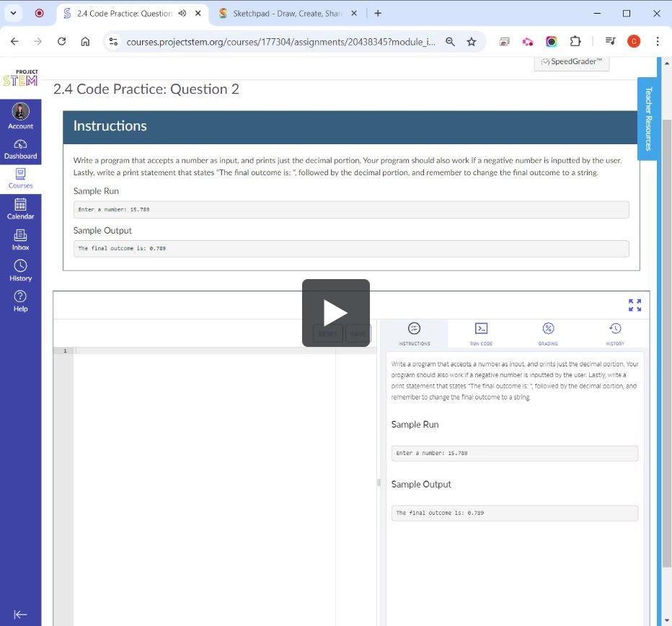This screenshot has width=672, height=626.
Task: Close the Sketchpad tab
Action: tap(354, 13)
